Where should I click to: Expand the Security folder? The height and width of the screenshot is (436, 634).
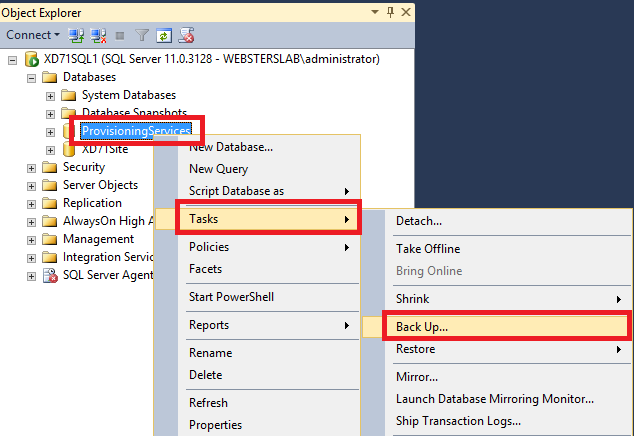click(x=31, y=167)
